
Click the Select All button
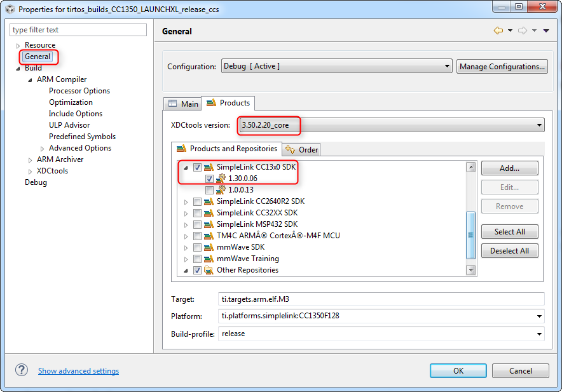coord(509,231)
